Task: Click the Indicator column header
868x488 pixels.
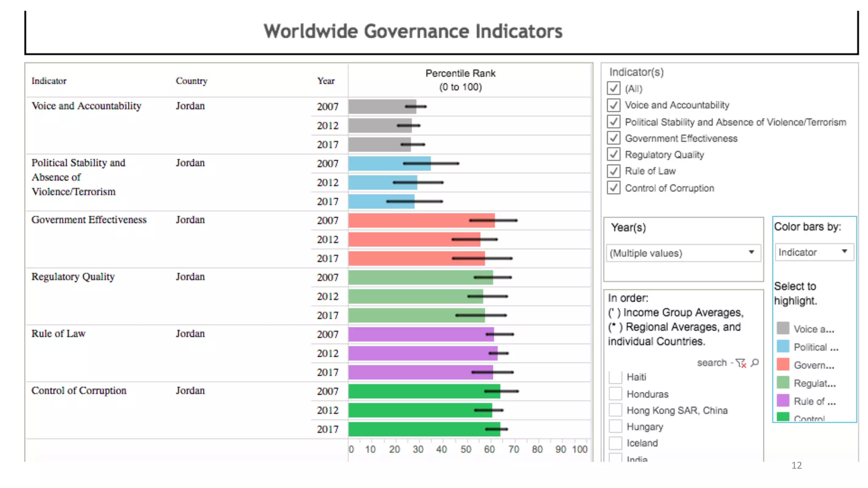Action: tap(49, 81)
